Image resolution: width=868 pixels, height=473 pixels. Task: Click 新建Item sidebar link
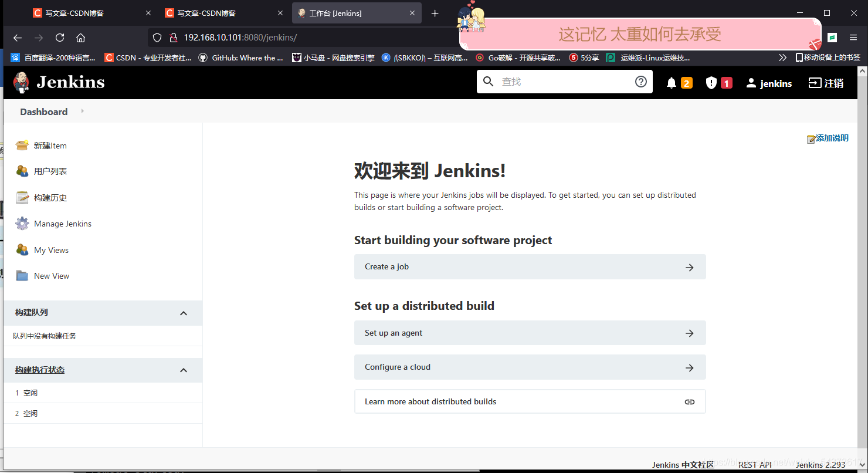click(50, 146)
